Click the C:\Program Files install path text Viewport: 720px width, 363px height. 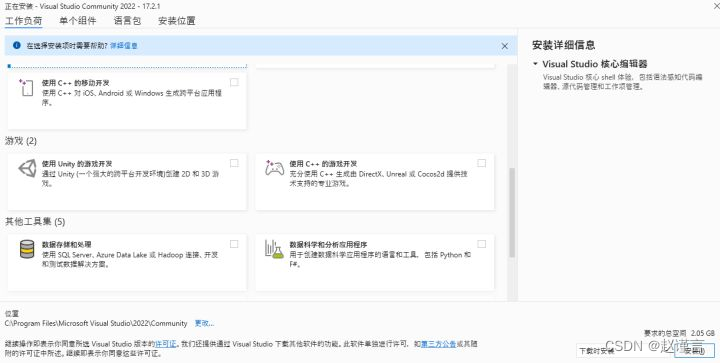click(96, 323)
